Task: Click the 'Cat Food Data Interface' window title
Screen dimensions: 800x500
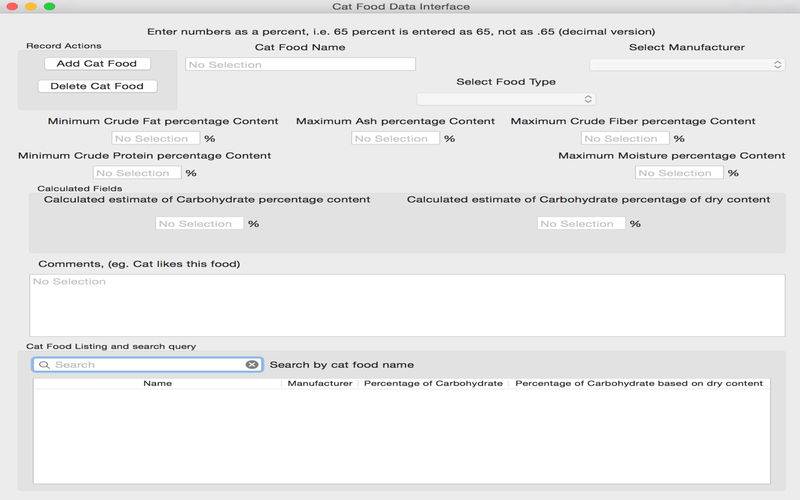Action: click(x=401, y=6)
